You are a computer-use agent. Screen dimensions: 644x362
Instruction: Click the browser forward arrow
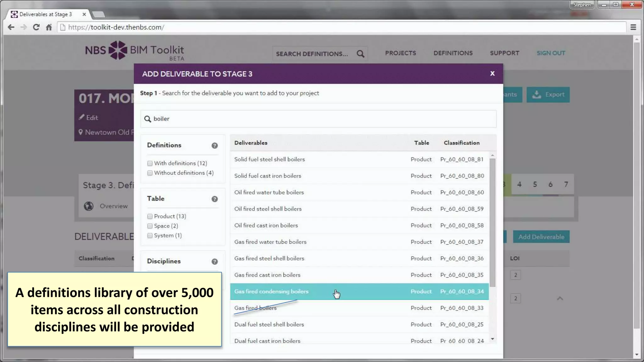[24, 27]
